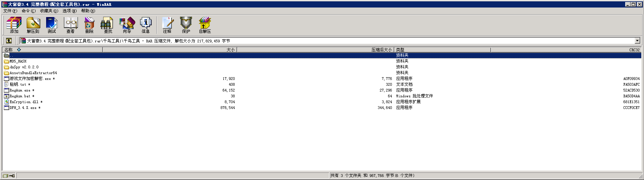
Task: Click the Add (添加) toolbar icon
Action: coord(14,25)
